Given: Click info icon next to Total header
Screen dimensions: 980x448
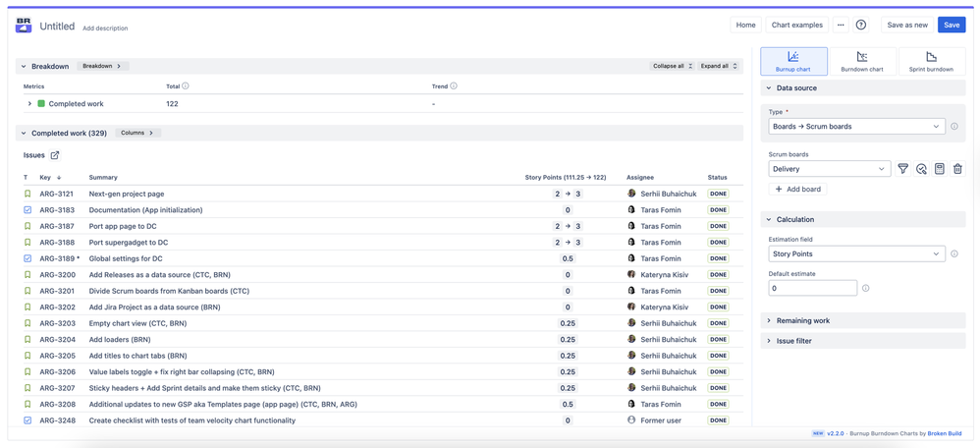Looking at the screenshot, I should 186,86.
